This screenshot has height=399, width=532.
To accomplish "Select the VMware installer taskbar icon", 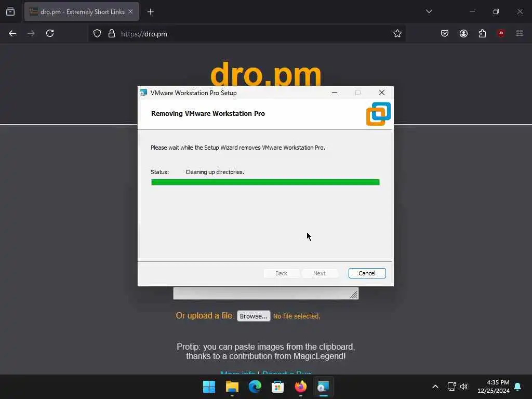I will (323, 387).
